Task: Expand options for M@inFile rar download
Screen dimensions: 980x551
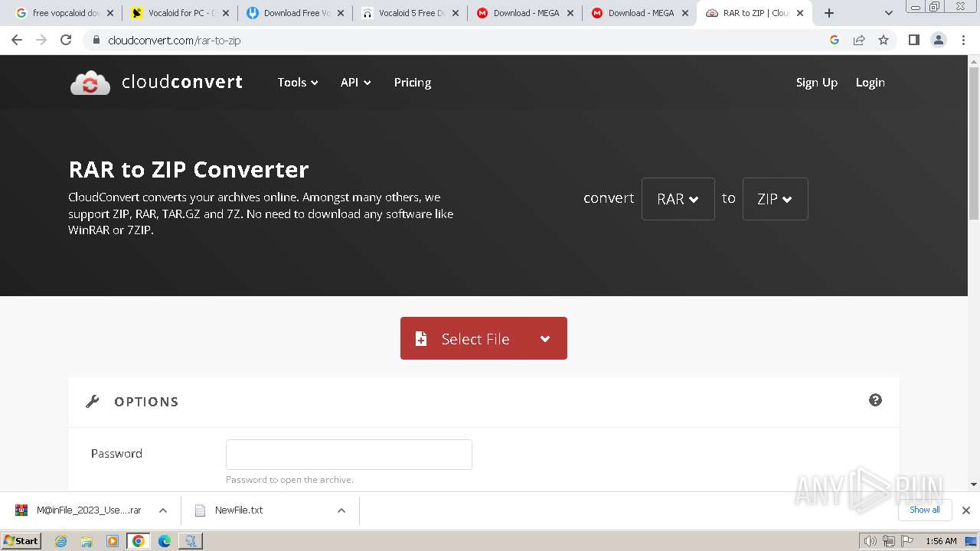Action: [x=163, y=510]
